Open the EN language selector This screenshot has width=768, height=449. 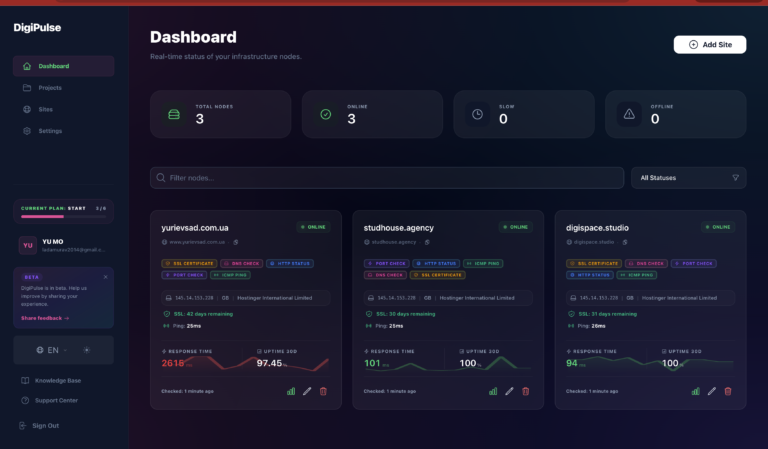(x=51, y=350)
